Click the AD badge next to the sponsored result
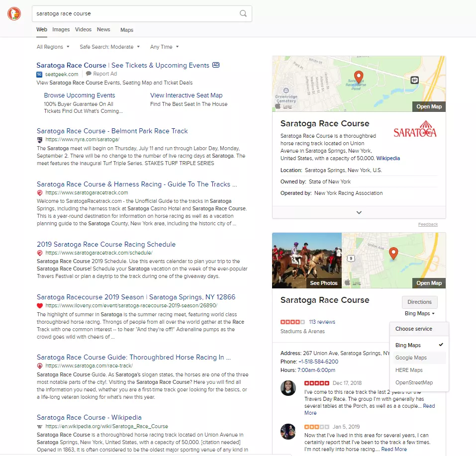Screen dimensions: 476x456 (x=216, y=65)
